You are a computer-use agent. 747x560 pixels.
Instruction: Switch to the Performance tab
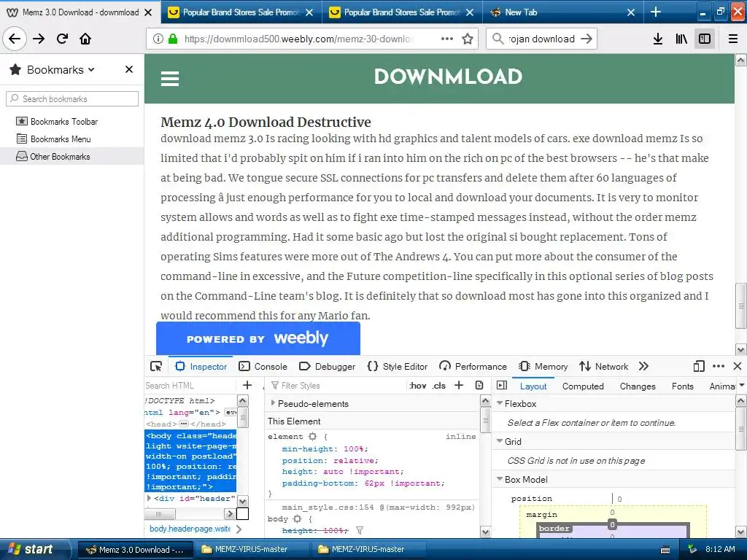tap(473, 366)
